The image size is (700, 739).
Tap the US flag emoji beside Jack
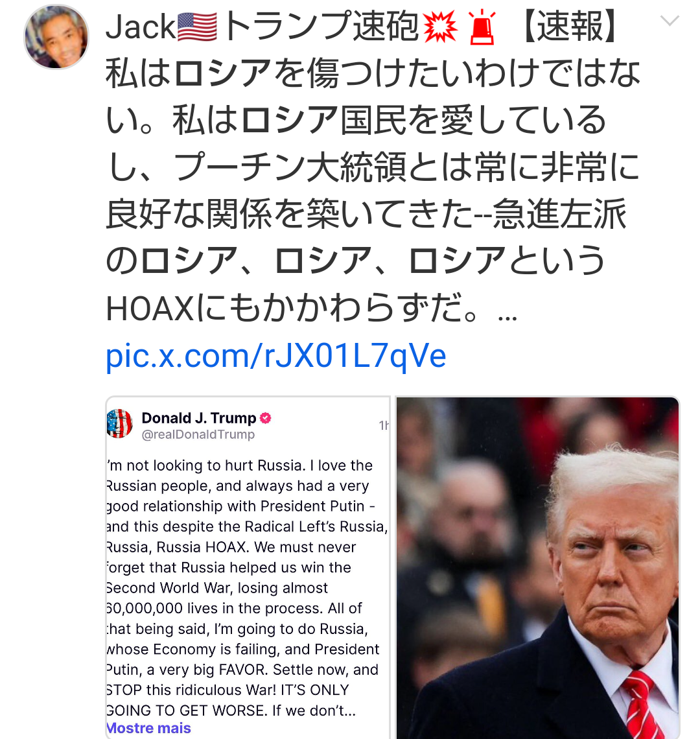pyautogui.click(x=197, y=28)
